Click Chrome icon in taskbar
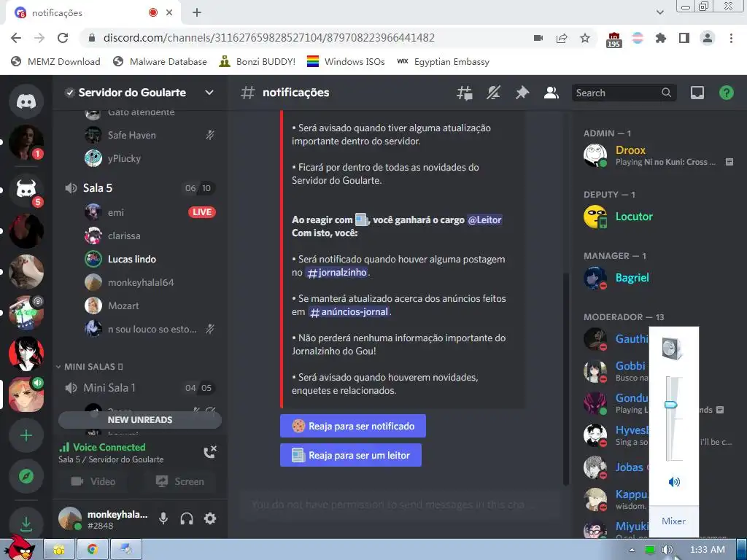This screenshot has height=560, width=747. 92,550
